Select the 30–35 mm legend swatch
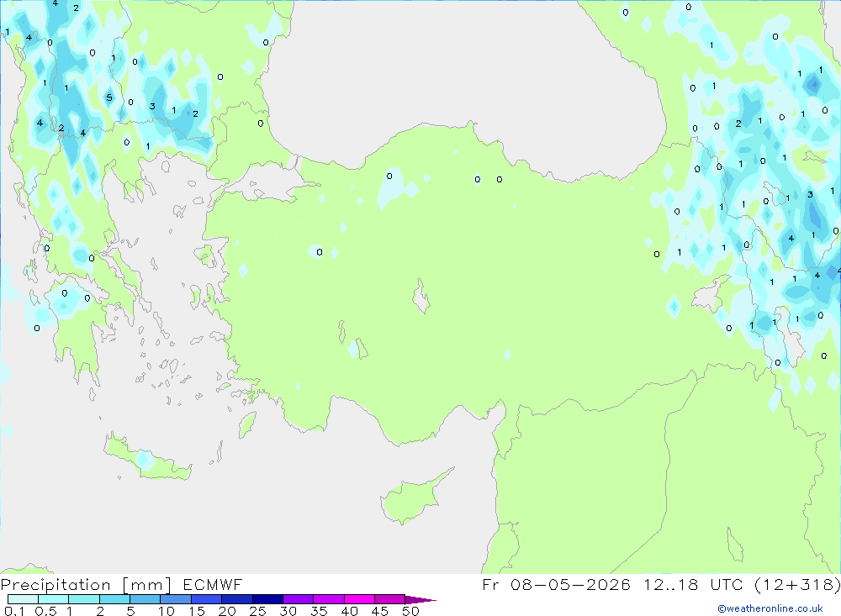The width and height of the screenshot is (841, 616). 299,599
